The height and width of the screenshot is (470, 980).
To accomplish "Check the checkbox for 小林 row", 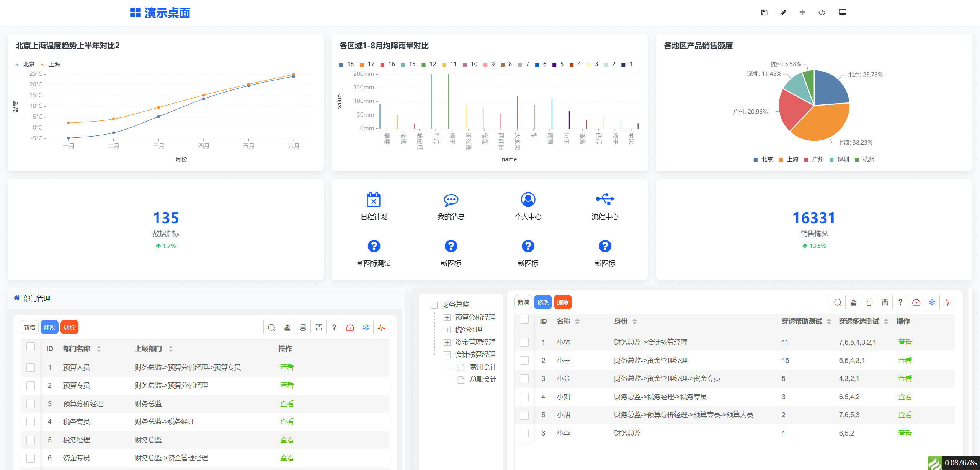I will [x=524, y=342].
